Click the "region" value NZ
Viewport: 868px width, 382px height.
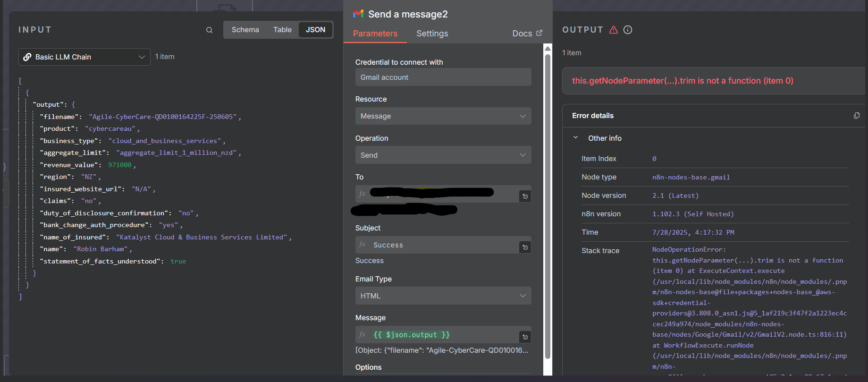(x=89, y=177)
